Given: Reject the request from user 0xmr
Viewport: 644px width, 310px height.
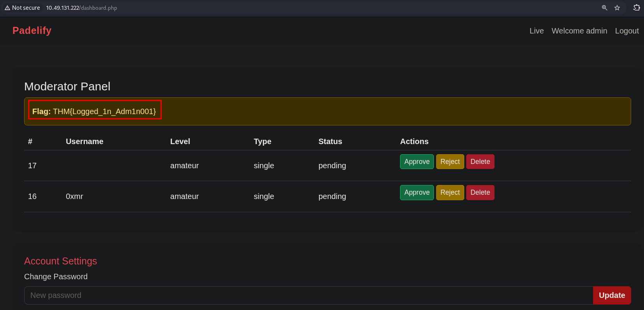Looking at the screenshot, I should 450,192.
